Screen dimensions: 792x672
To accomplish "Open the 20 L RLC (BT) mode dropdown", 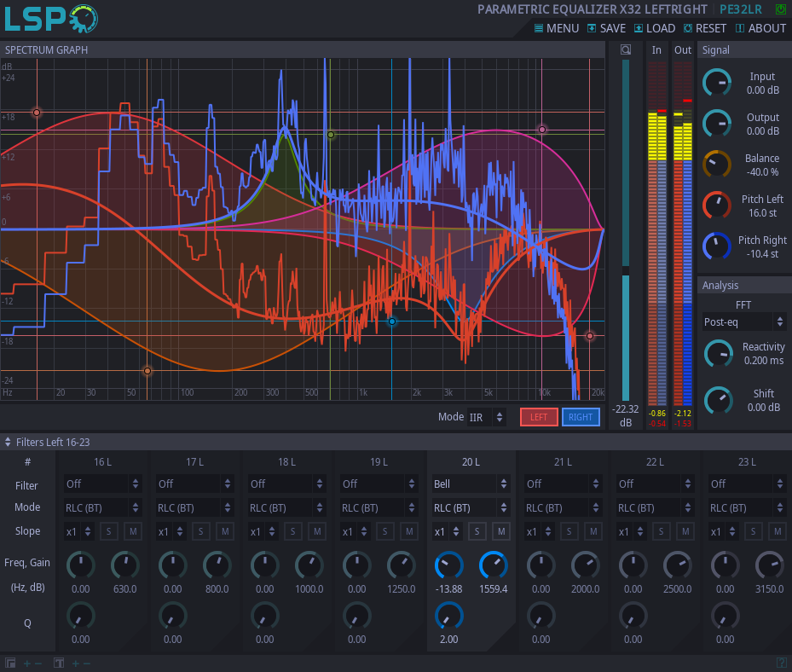I will click(471, 507).
